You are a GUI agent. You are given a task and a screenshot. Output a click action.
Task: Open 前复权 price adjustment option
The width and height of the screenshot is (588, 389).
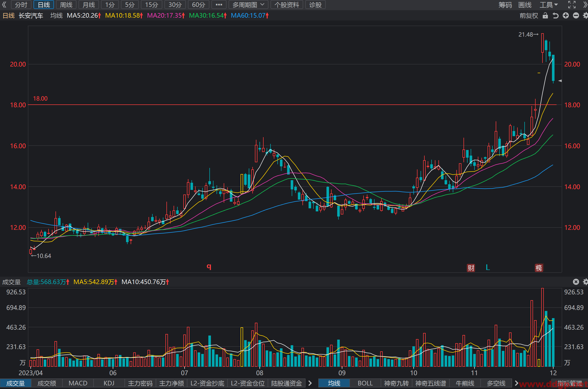tap(529, 16)
